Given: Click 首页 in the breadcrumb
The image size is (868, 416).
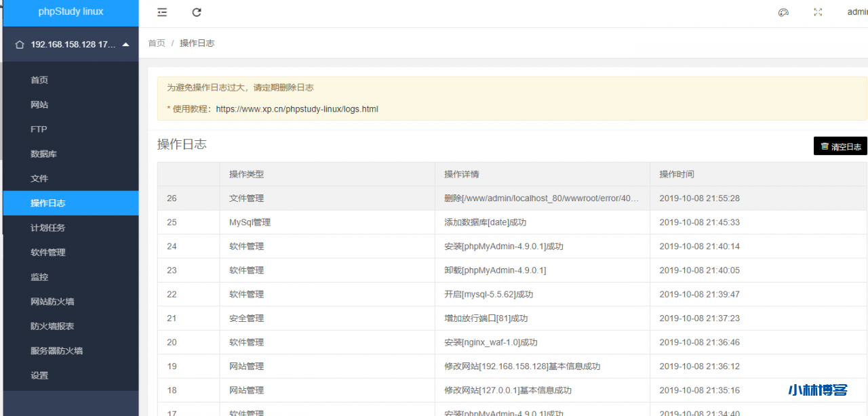Looking at the screenshot, I should click(156, 43).
